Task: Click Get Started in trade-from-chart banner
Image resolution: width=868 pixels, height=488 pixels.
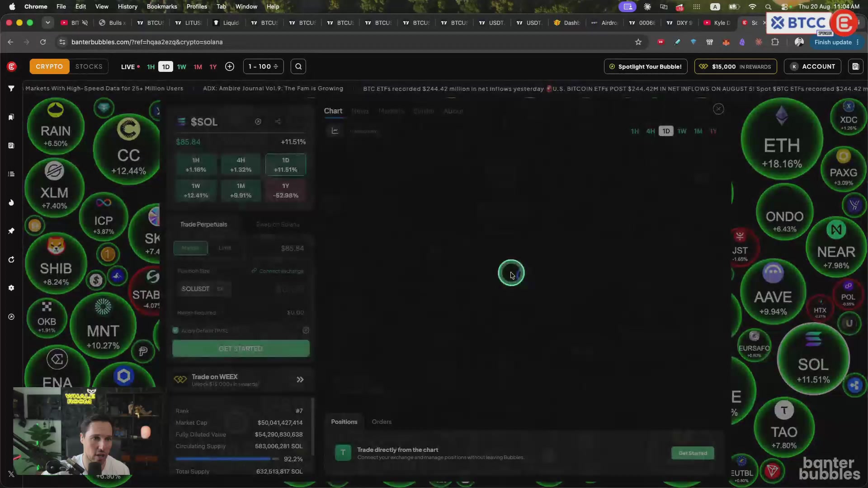Action: [693, 453]
